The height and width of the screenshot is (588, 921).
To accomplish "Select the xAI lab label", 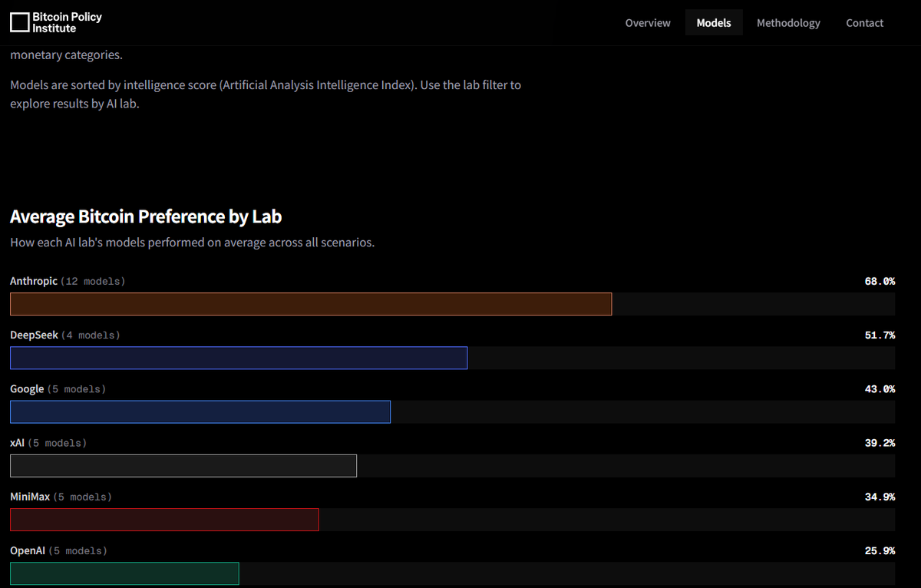I will click(18, 443).
